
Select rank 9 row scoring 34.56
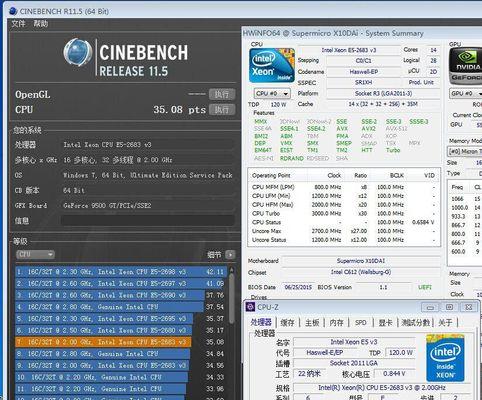[x=121, y=366]
